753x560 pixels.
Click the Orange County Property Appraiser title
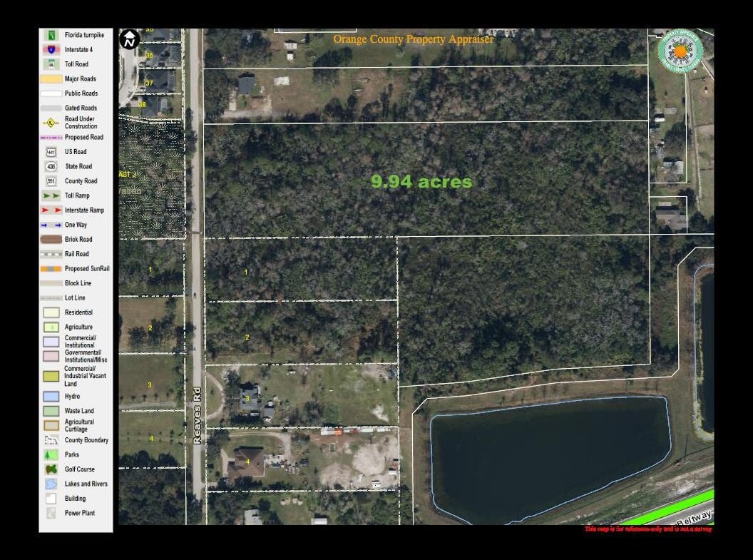(x=413, y=39)
